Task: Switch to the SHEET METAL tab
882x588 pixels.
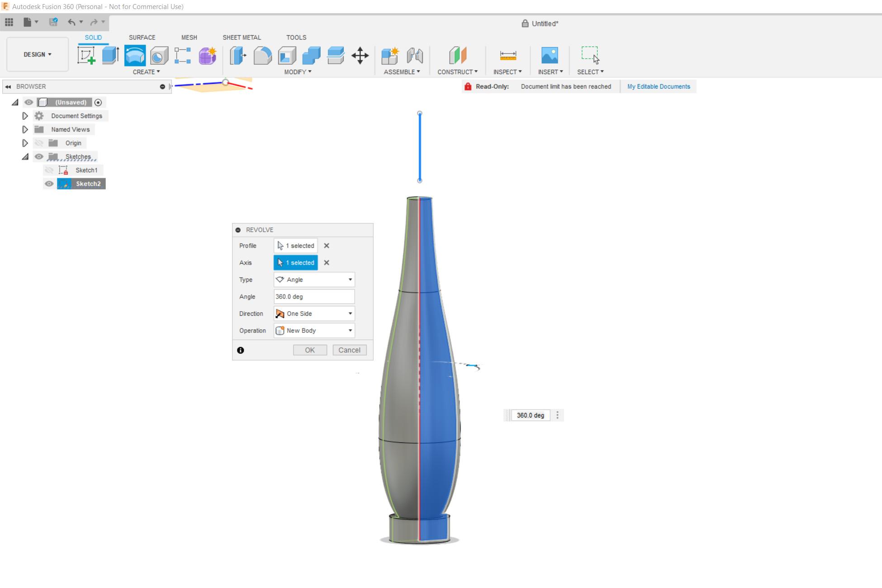Action: pyautogui.click(x=242, y=38)
